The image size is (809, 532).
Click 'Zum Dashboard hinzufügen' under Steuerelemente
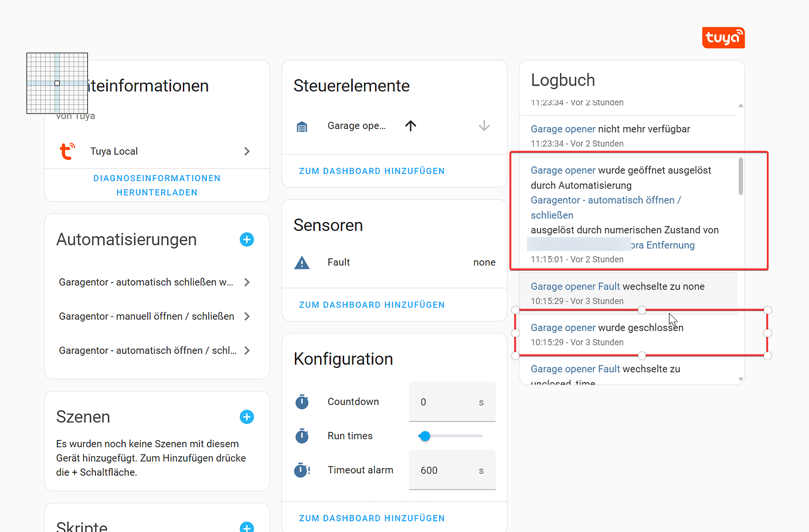[371, 170]
